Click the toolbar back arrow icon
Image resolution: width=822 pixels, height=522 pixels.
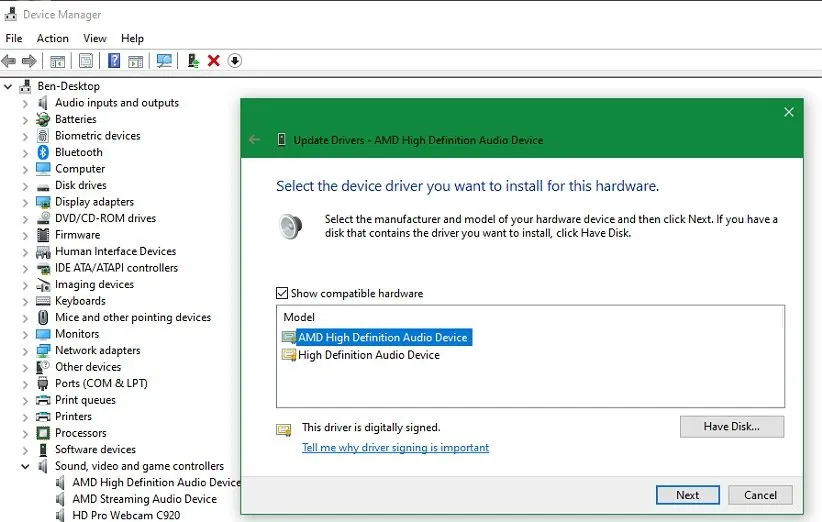click(x=9, y=61)
